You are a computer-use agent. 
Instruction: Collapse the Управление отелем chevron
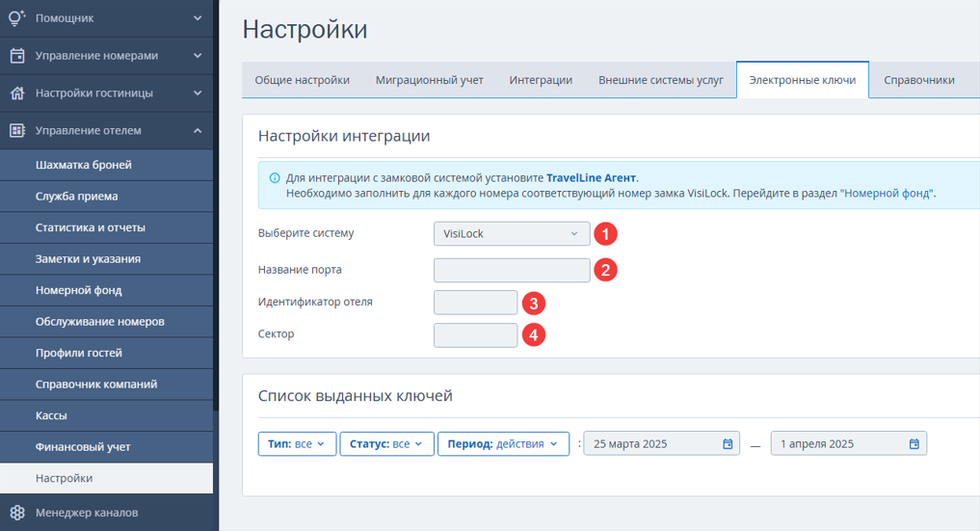point(198,130)
